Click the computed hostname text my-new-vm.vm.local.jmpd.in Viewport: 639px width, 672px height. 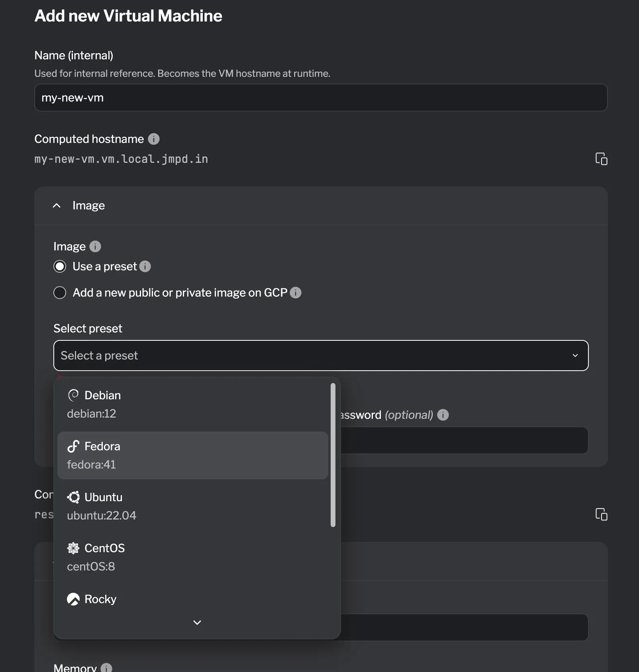[121, 159]
